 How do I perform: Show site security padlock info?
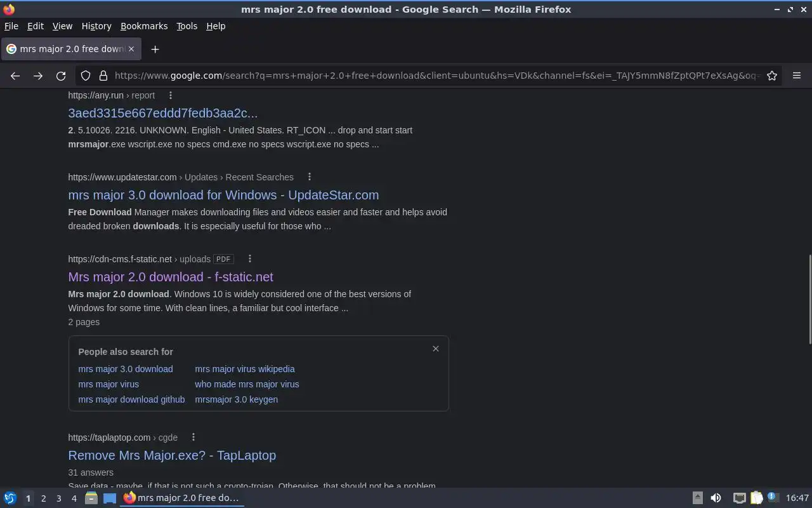tap(103, 76)
